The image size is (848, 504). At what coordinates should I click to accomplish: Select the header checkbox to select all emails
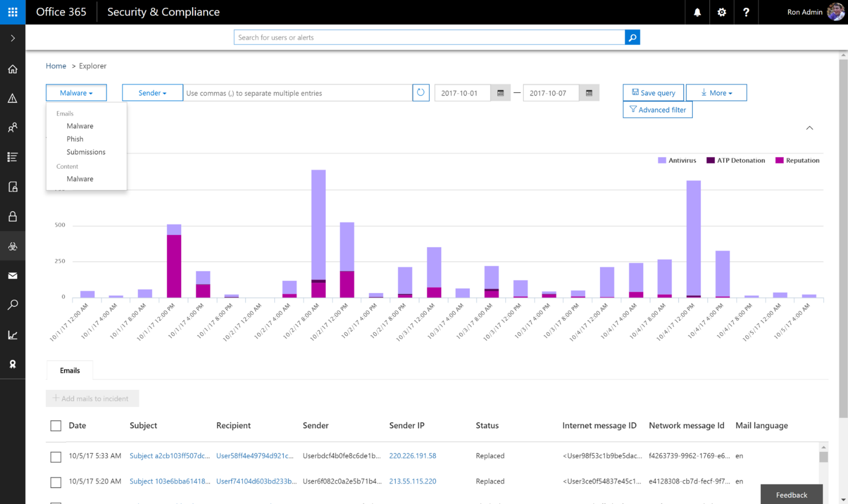pos(55,426)
